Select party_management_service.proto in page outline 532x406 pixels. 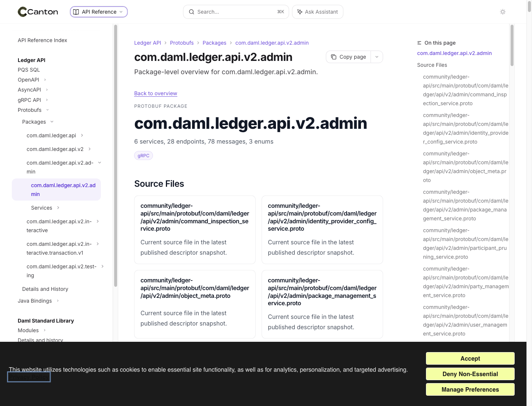(465, 282)
